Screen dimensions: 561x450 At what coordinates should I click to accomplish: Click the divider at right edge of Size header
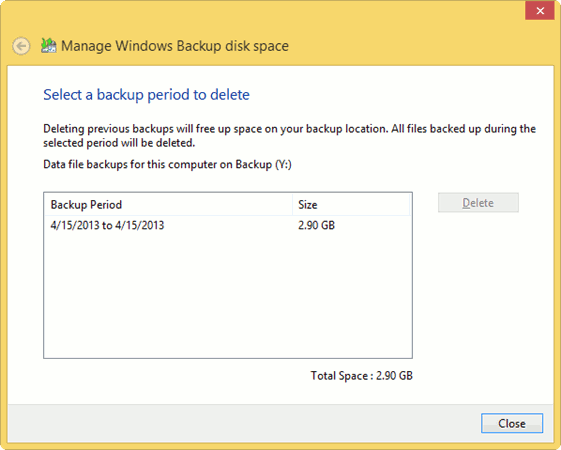409,205
